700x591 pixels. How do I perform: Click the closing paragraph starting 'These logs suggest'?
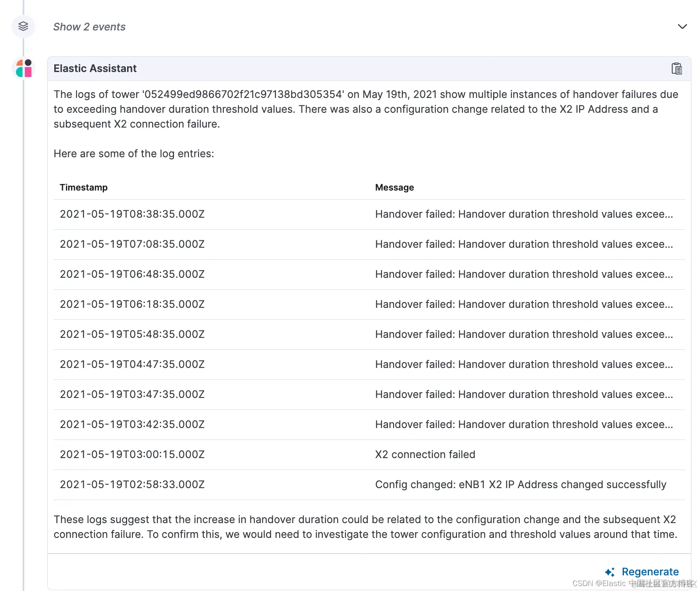(365, 527)
